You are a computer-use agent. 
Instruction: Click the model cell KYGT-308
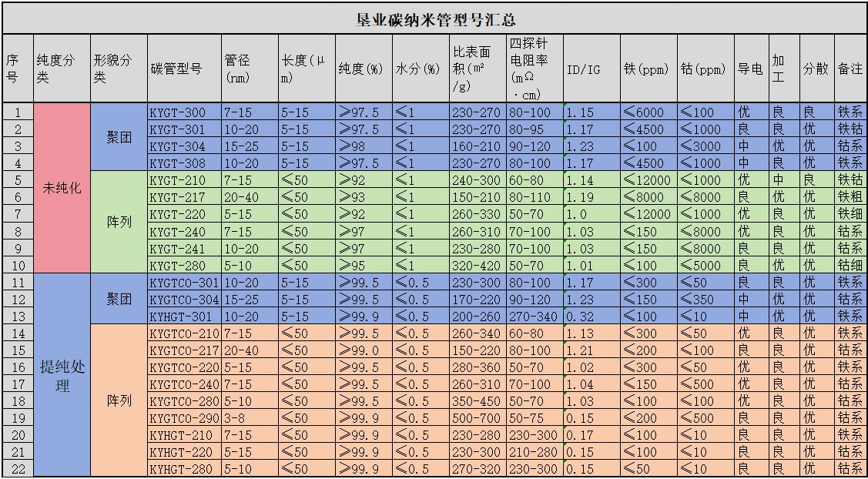coord(184,162)
